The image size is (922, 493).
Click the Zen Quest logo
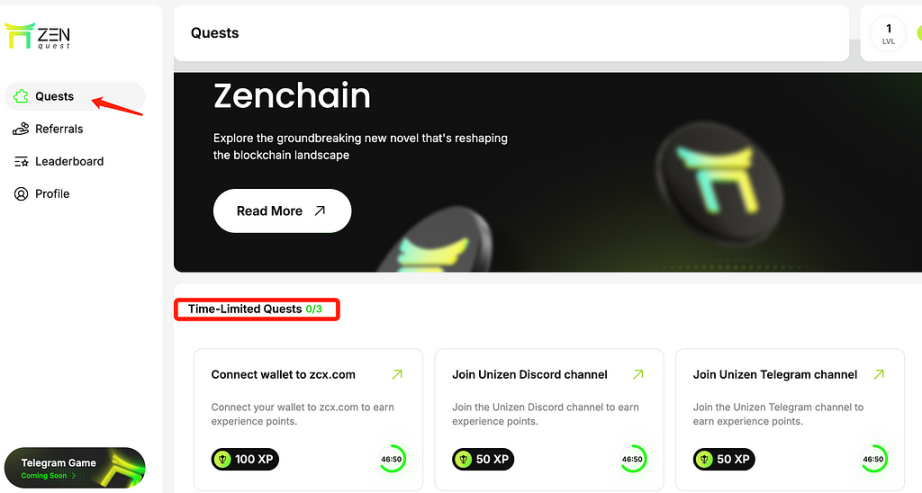[x=37, y=36]
